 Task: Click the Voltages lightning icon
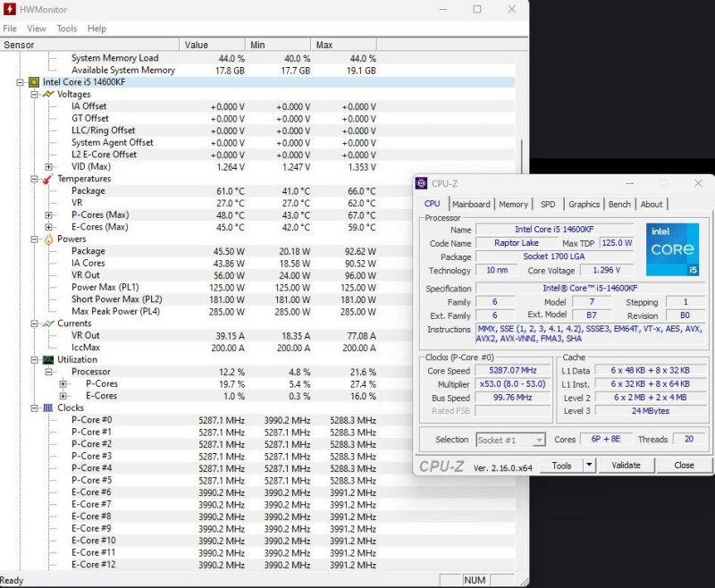click(x=48, y=95)
